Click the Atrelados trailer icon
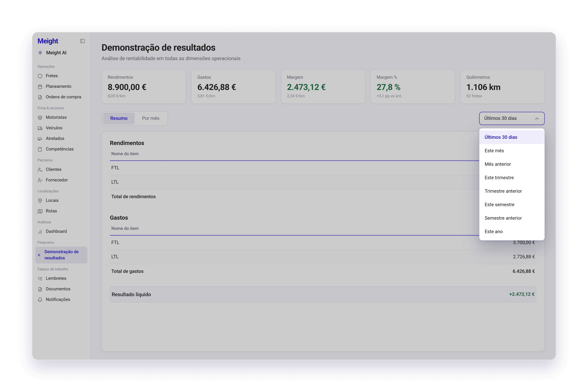 coord(40,138)
